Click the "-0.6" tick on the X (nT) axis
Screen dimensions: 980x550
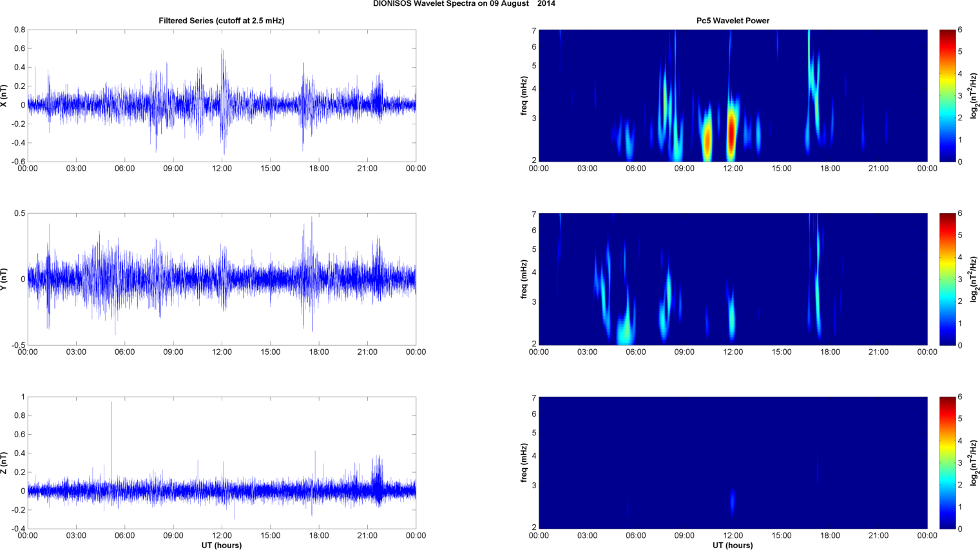18,162
